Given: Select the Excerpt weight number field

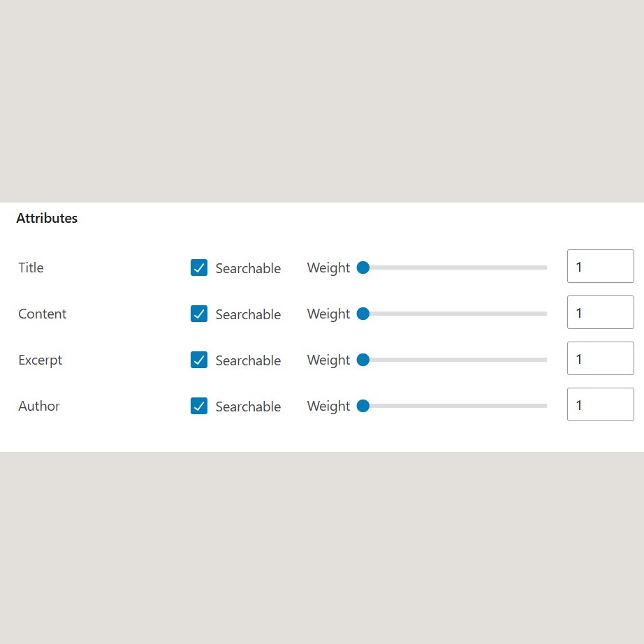Looking at the screenshot, I should point(600,358).
